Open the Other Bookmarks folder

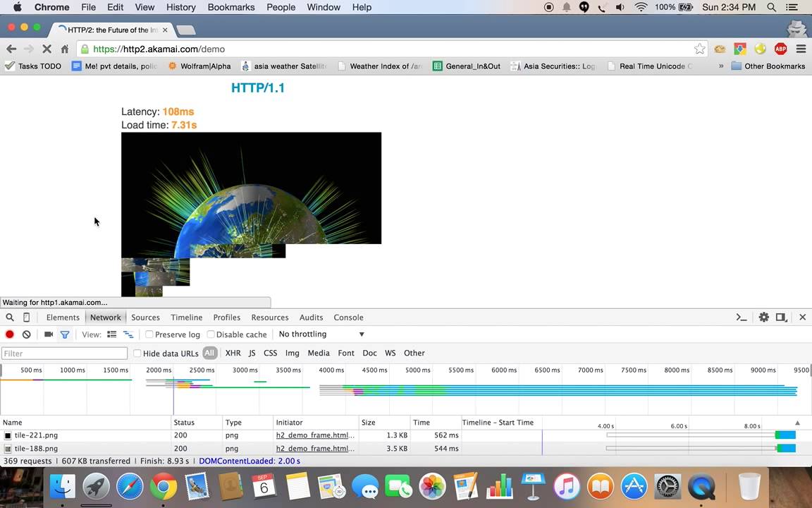(768, 66)
